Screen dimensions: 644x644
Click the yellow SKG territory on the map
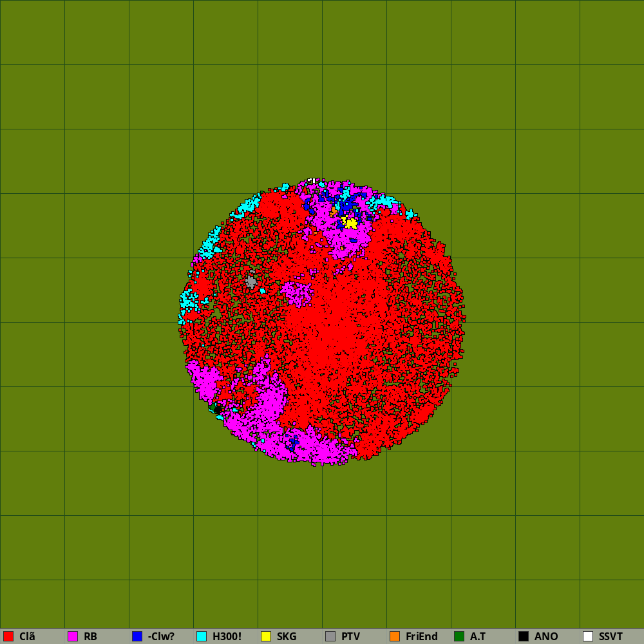[x=351, y=223]
